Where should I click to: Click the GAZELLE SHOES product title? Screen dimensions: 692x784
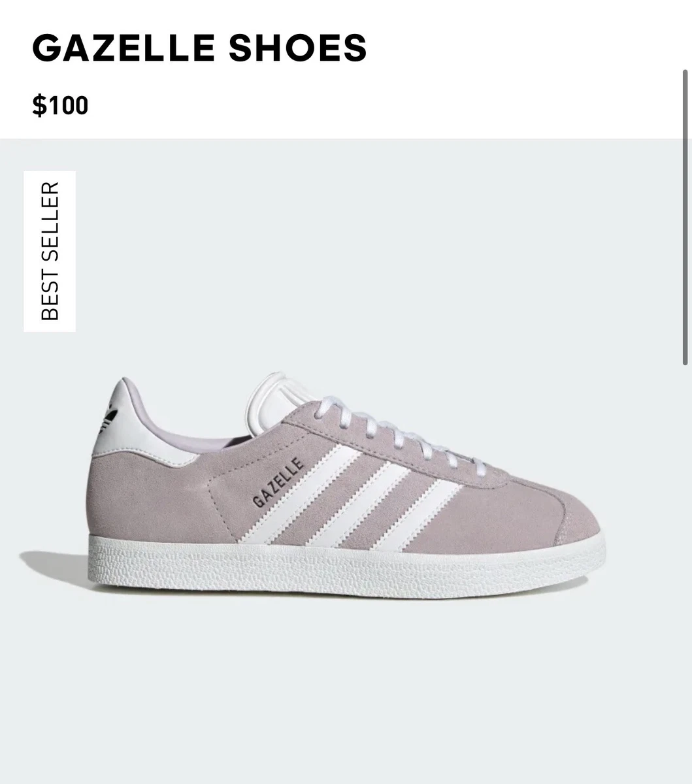click(199, 48)
